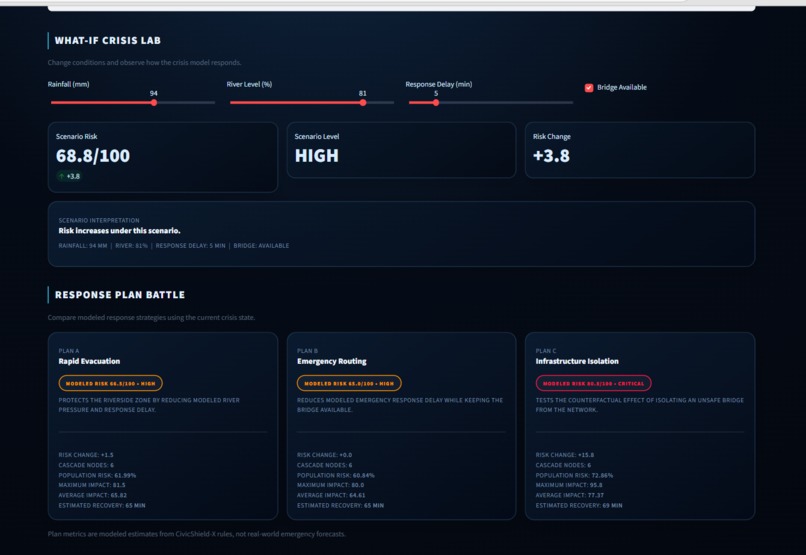The width and height of the screenshot is (806, 555).
Task: Click Plan A "AVERAGE IMPACT: 65.82" line
Action: (x=93, y=495)
